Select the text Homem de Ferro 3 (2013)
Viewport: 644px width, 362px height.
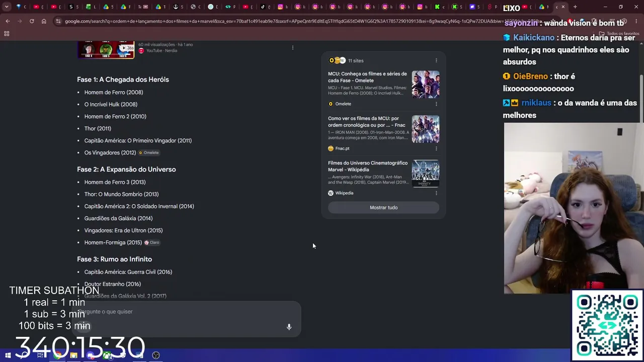pos(115,183)
